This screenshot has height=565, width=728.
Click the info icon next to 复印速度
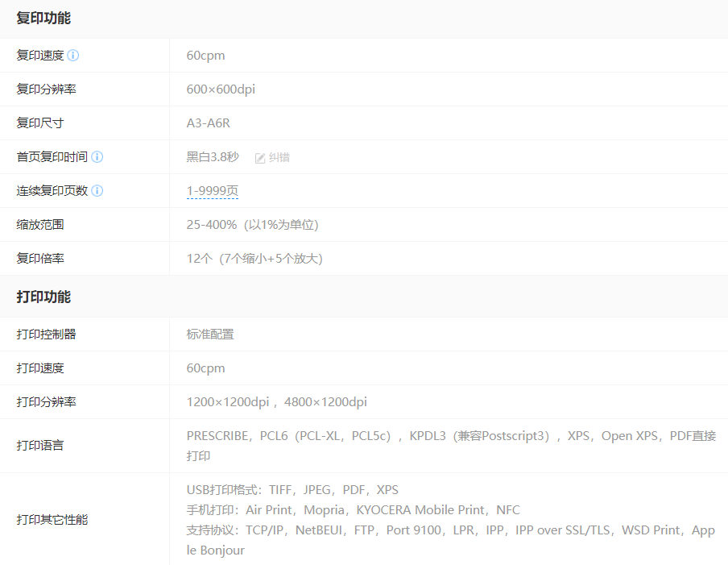(73, 56)
